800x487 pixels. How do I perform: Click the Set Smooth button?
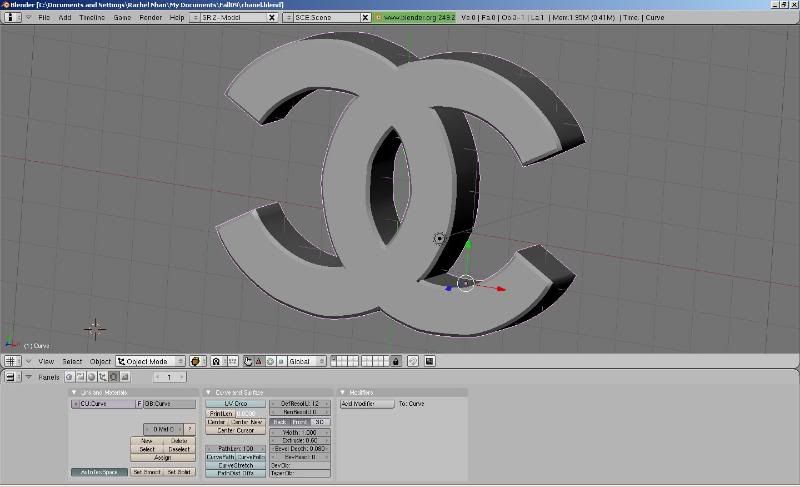[x=146, y=472]
